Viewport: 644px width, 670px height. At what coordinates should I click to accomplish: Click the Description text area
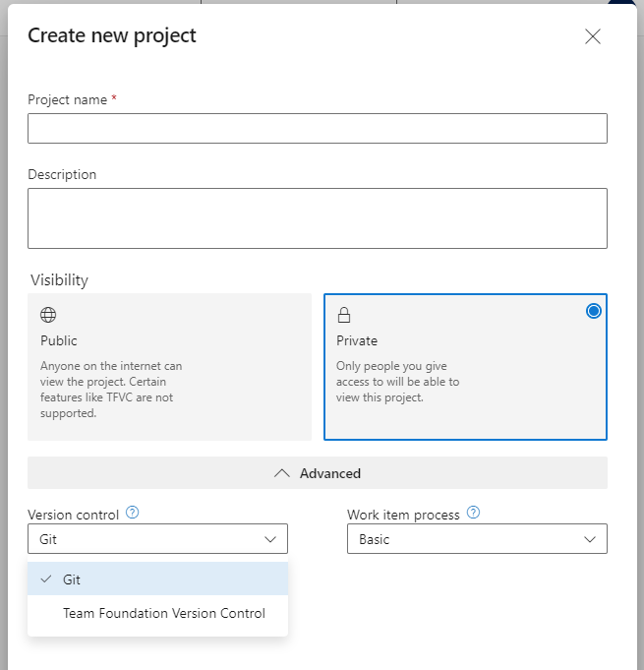317,217
